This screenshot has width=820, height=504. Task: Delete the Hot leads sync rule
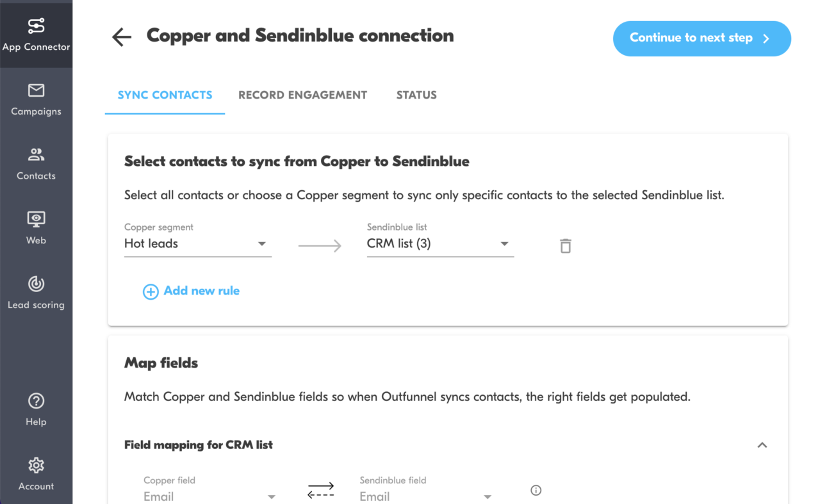[565, 245]
